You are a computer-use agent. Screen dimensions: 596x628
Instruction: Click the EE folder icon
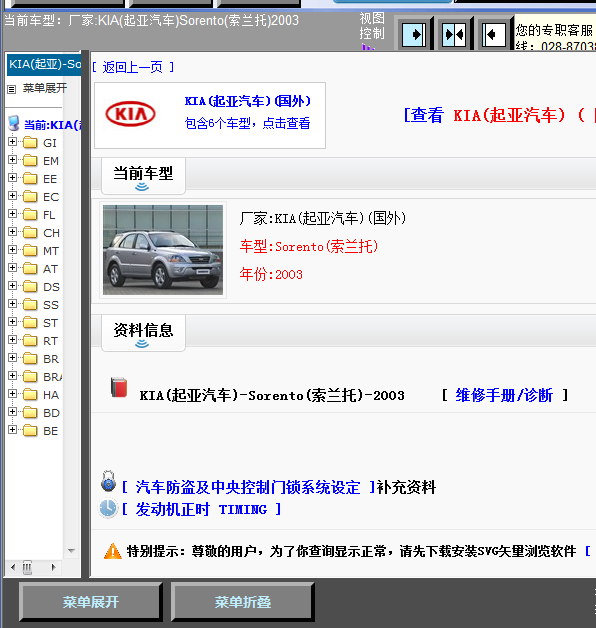click(30, 179)
